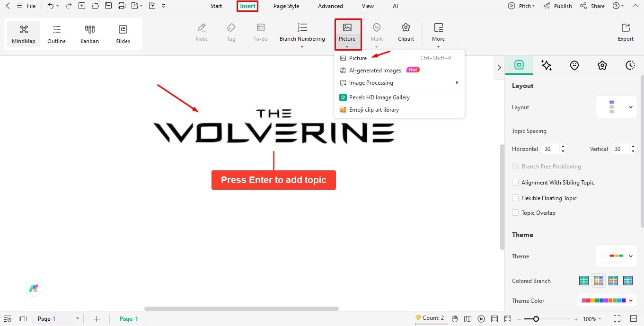Switch to the Start tab
The image size is (644, 326).
click(x=216, y=6)
